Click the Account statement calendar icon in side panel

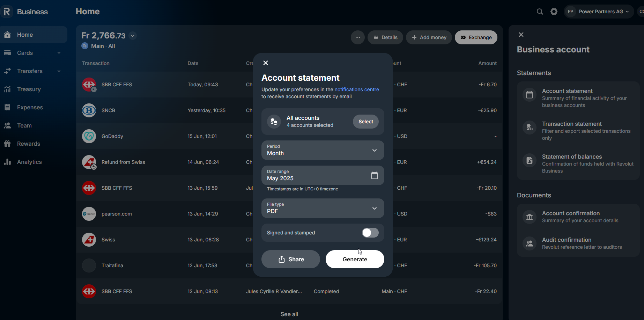(530, 95)
